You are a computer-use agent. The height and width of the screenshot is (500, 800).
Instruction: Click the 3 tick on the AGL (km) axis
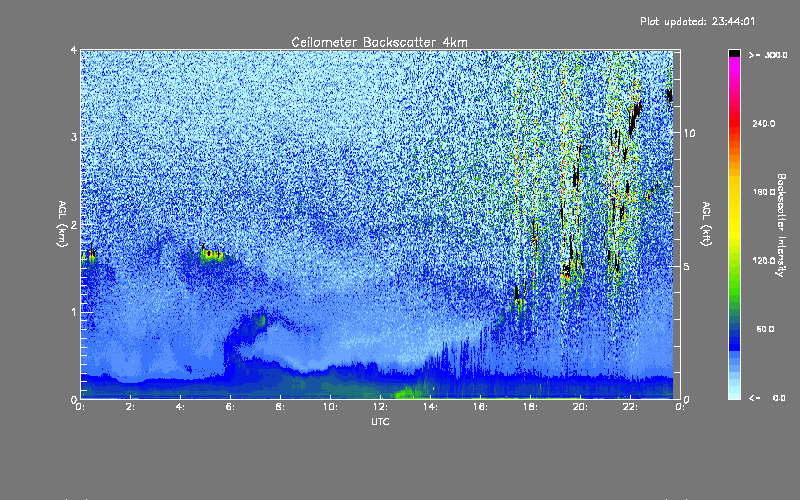(74, 137)
